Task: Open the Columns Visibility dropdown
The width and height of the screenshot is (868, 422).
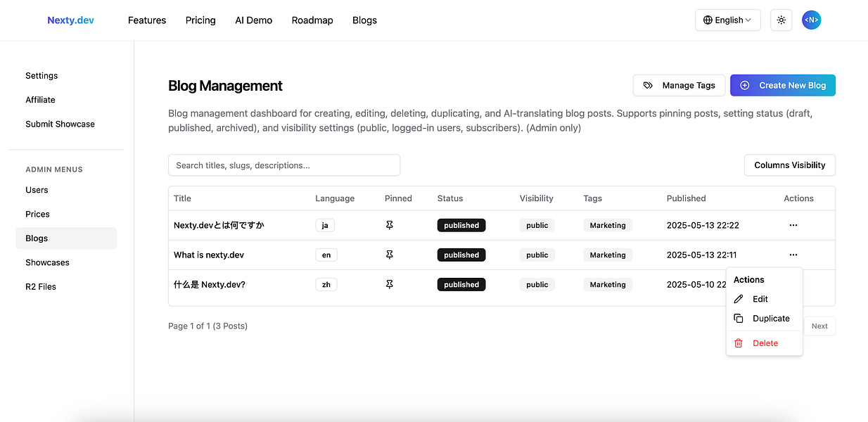Action: coord(789,165)
